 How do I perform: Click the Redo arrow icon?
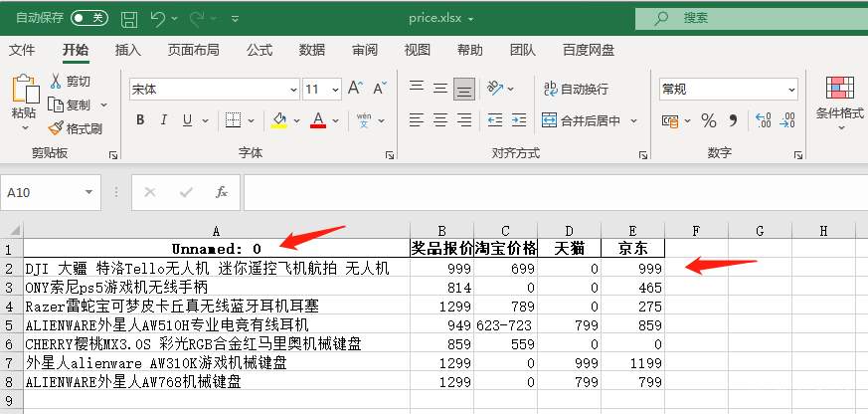point(197,19)
